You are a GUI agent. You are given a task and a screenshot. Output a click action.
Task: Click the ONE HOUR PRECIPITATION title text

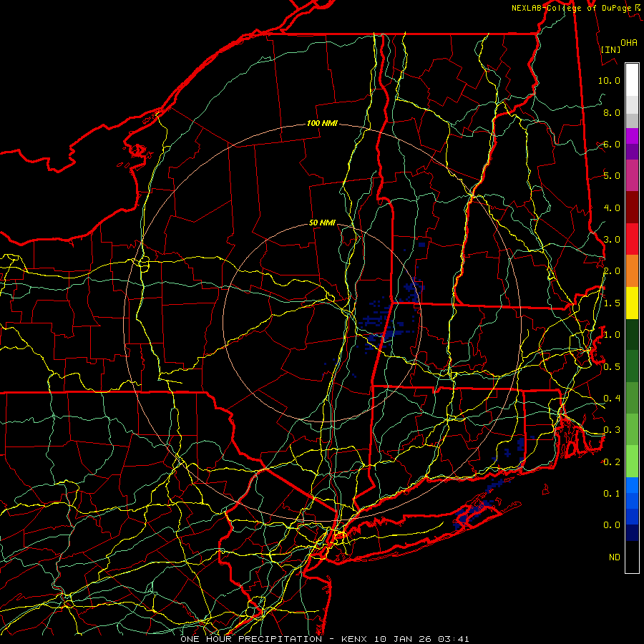[251, 639]
